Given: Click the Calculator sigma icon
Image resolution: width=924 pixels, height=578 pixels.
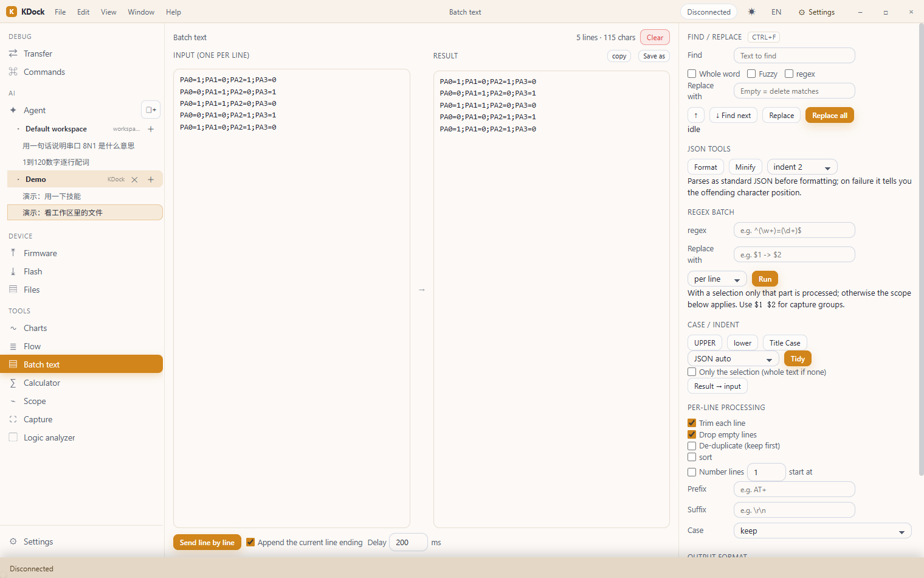Looking at the screenshot, I should click(13, 383).
